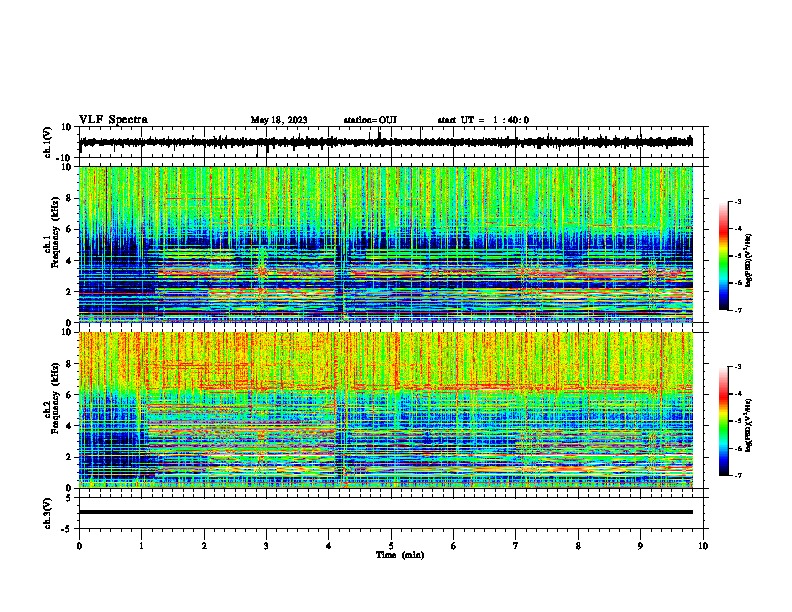Screen dimensions: 792x612
Task: Click the "4" kHz tick on ch.2 frequency axis
Action: click(x=69, y=426)
